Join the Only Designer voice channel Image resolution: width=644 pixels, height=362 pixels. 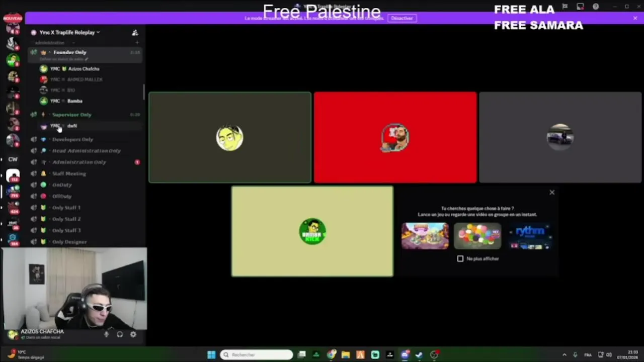69,242
